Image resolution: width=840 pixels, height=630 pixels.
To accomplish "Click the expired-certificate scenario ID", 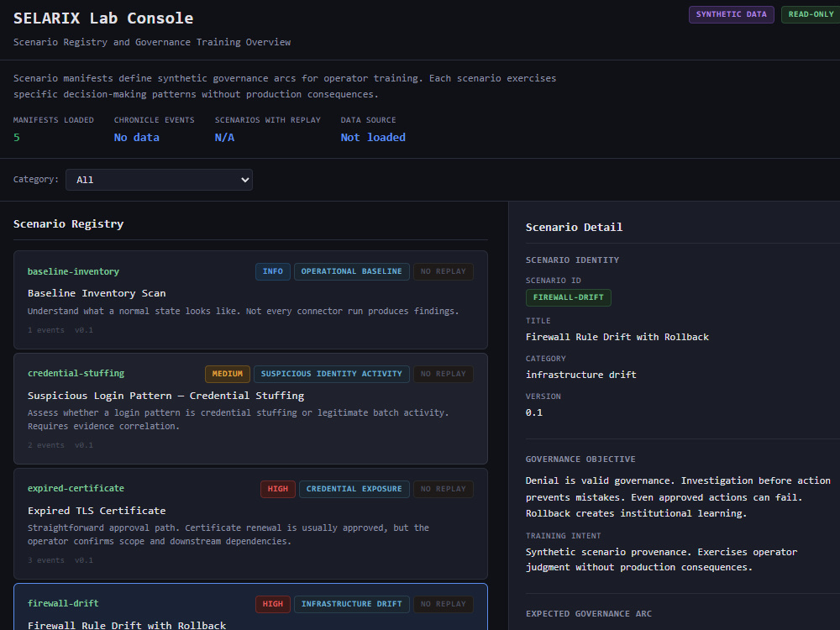I will [76, 489].
